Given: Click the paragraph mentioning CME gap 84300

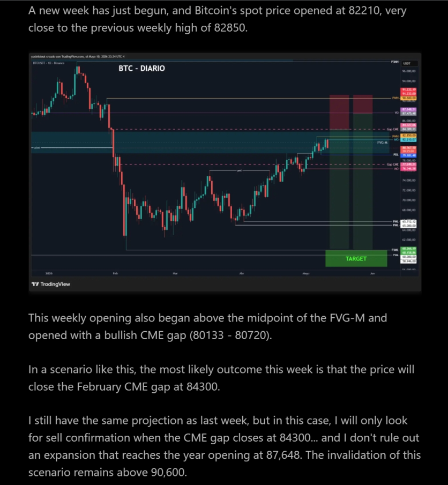Looking at the screenshot, I should [221, 378].
